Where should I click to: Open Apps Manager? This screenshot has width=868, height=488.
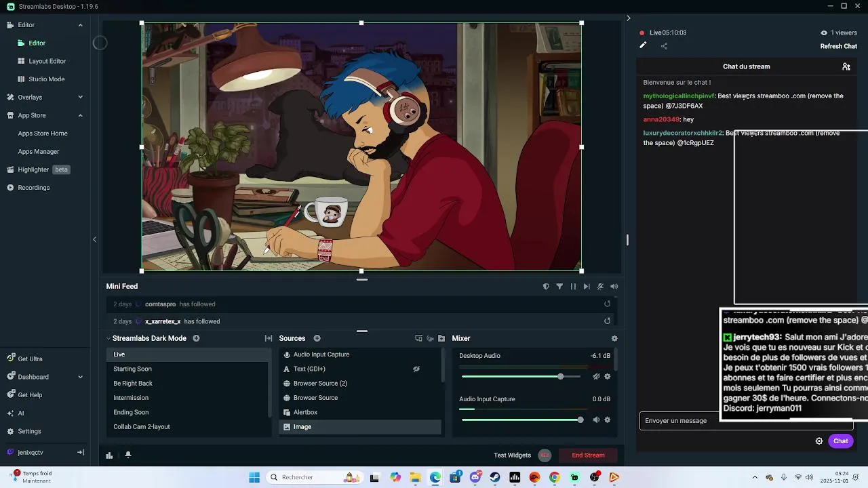tap(39, 152)
